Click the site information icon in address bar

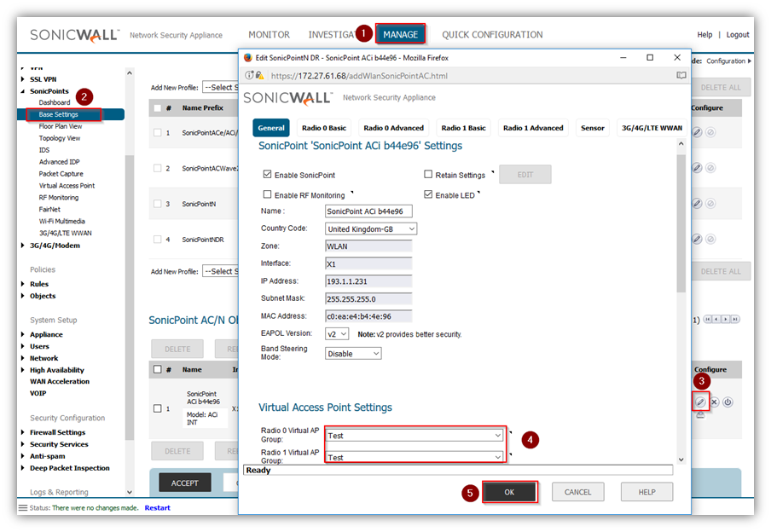tap(249, 75)
